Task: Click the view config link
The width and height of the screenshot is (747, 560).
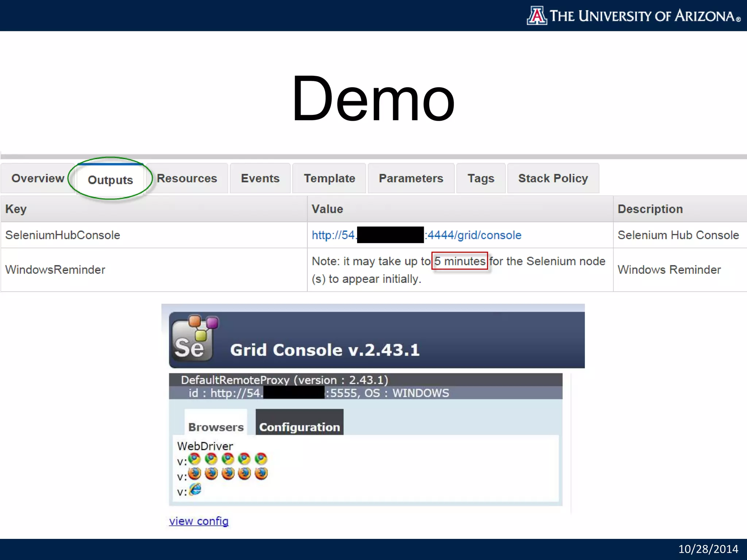Action: 199,521
